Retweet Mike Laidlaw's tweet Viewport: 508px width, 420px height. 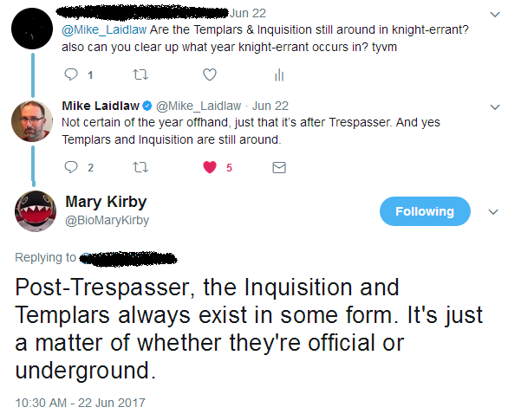(140, 167)
